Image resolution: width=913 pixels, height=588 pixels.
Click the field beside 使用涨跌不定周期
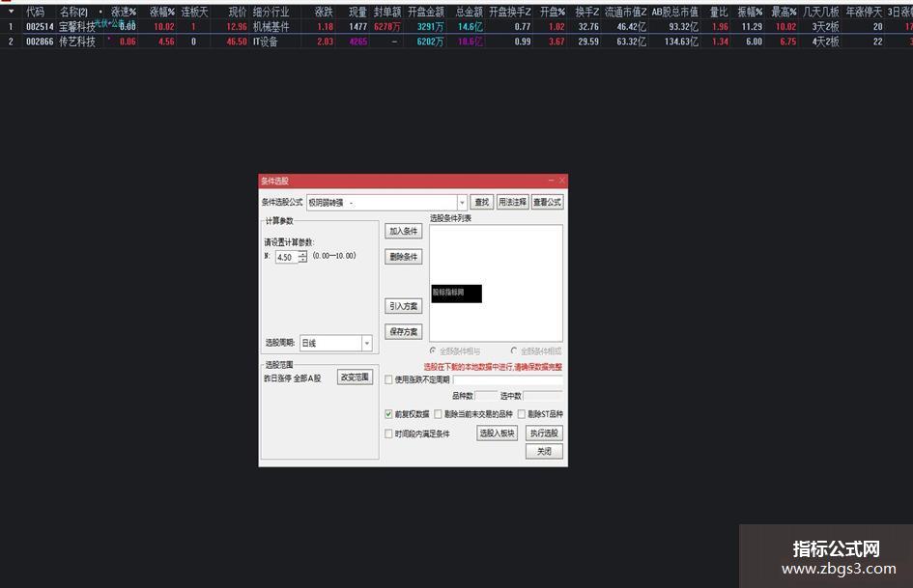click(x=508, y=379)
